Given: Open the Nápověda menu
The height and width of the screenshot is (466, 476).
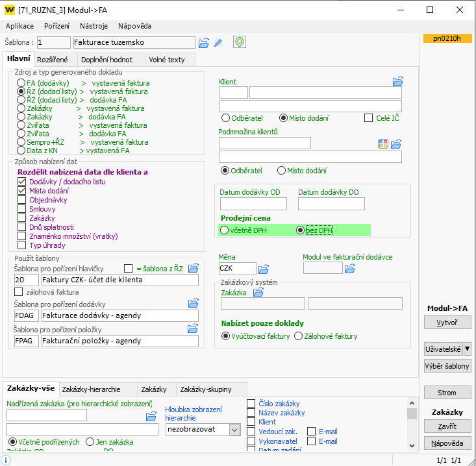Looking at the screenshot, I should 134,26.
